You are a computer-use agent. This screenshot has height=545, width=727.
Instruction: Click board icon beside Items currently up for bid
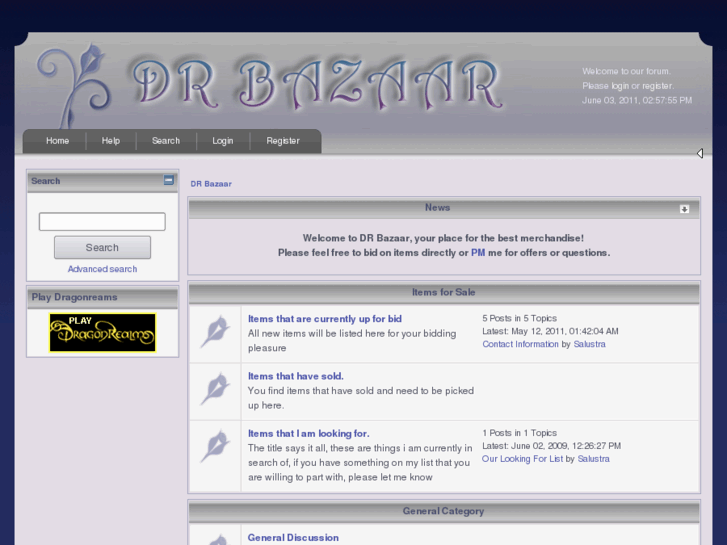215,332
